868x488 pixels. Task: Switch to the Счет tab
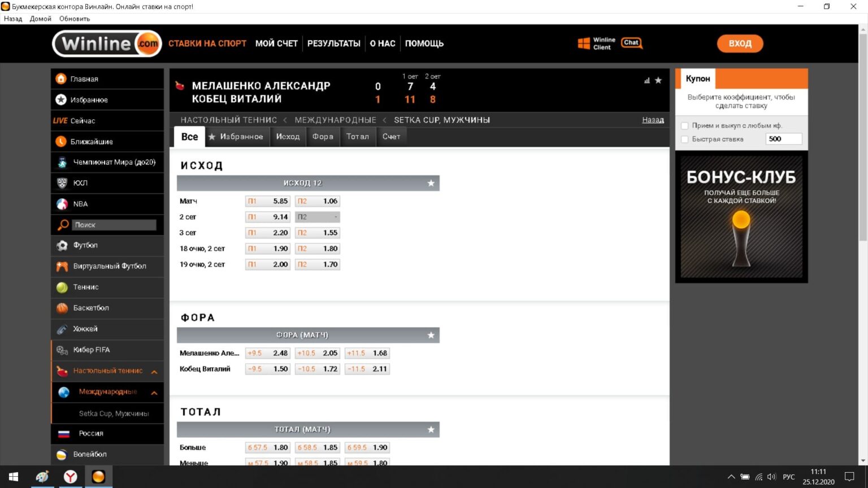point(391,137)
